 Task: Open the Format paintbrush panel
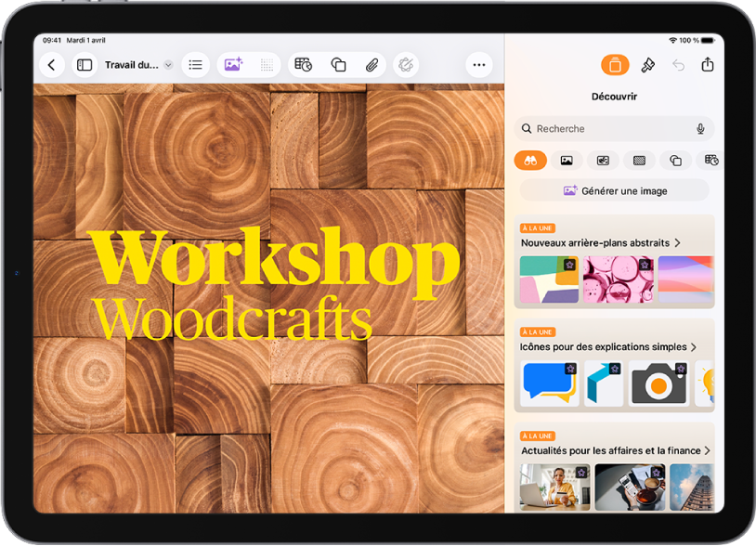pyautogui.click(x=647, y=65)
